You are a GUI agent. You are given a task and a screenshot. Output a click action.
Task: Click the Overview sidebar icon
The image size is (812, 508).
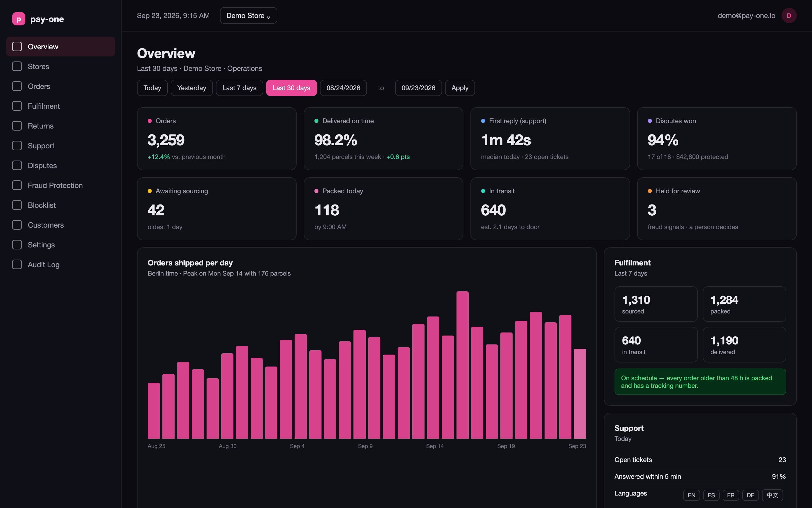(17, 47)
